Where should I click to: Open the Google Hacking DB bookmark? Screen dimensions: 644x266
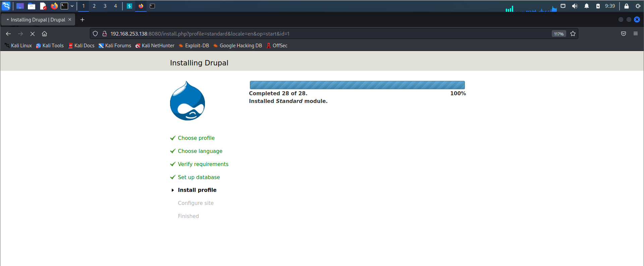pos(237,46)
